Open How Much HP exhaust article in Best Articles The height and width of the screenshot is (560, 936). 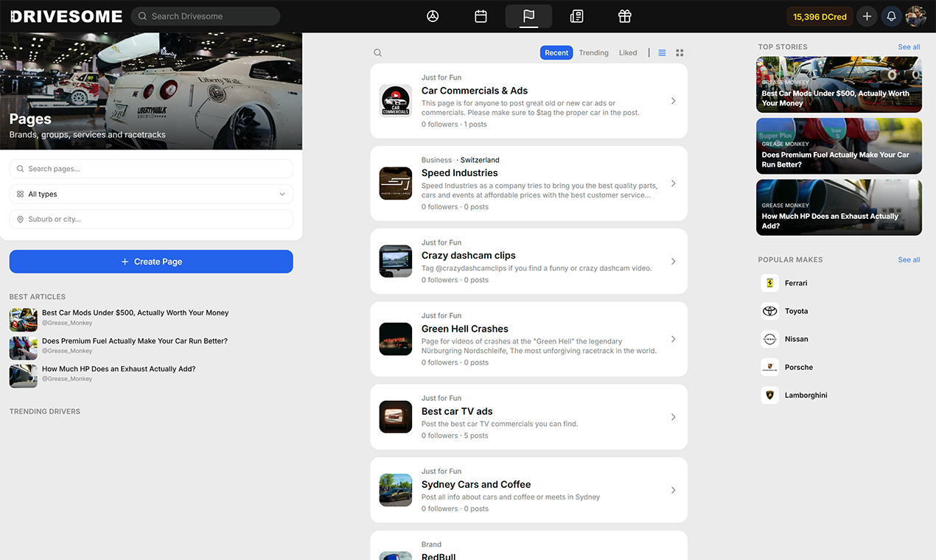coord(119,369)
